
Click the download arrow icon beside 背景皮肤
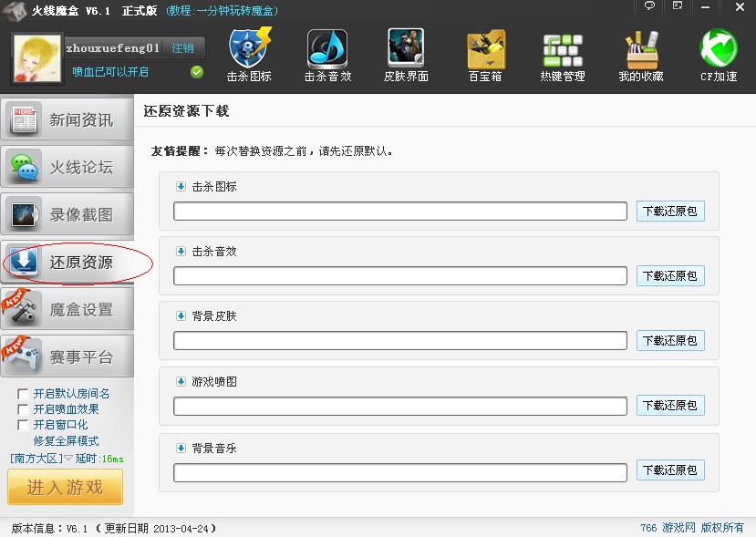(x=181, y=315)
